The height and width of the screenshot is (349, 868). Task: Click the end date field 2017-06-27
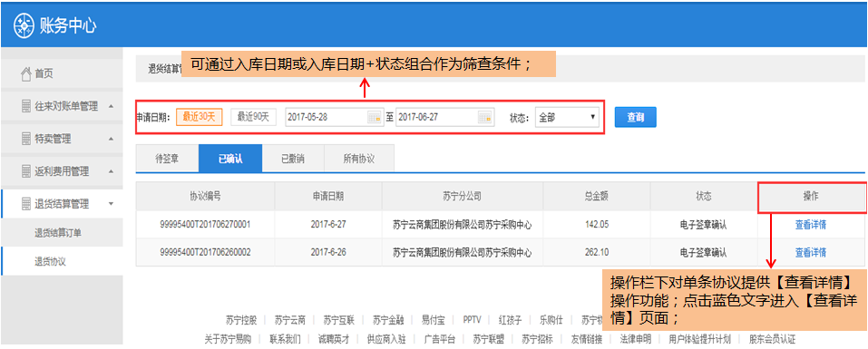coord(444,117)
